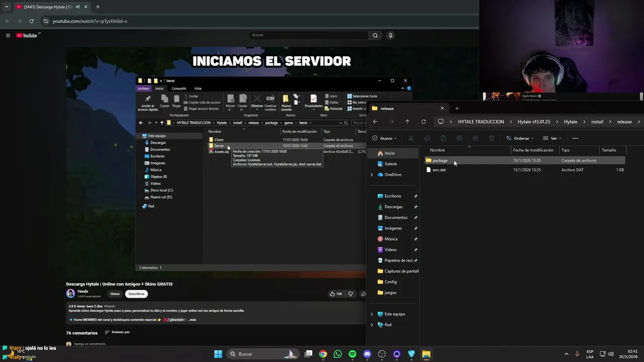Click the Copy icon in Explorer toolbar

pyautogui.click(x=427, y=138)
